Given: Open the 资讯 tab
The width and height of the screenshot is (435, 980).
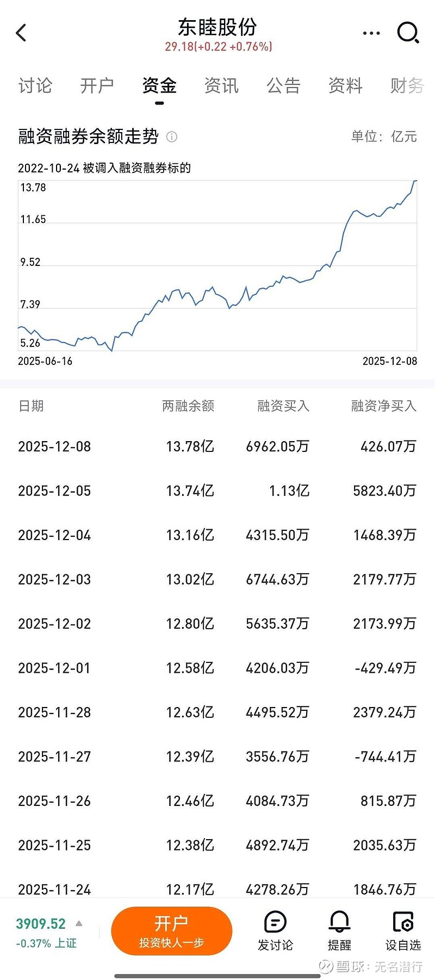Looking at the screenshot, I should (221, 86).
